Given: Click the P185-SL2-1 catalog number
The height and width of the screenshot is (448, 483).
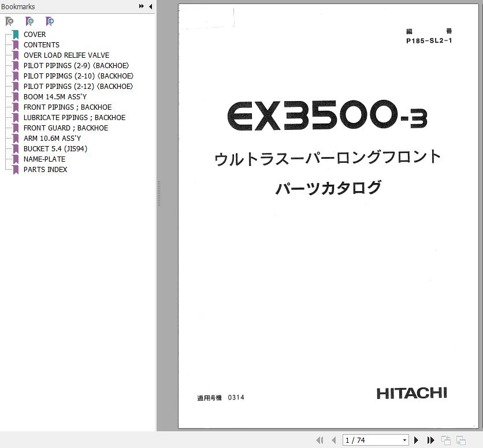Looking at the screenshot, I should 429,40.
